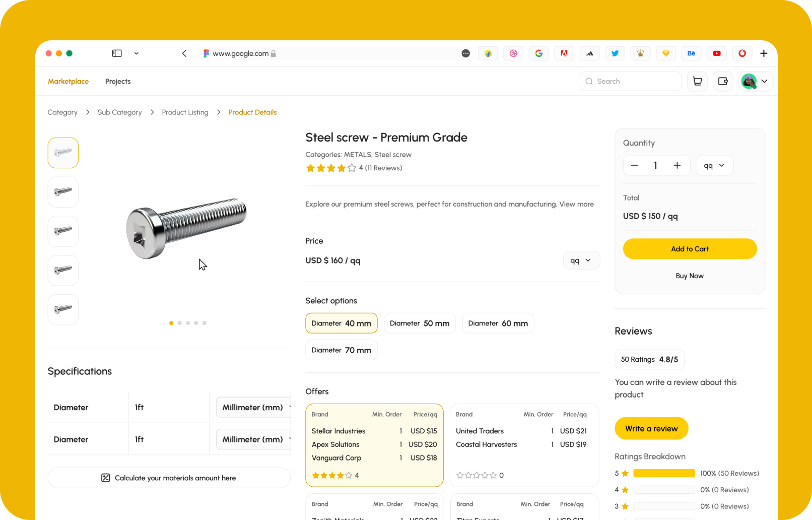The image size is (812, 520).
Task: Choose the Diameter 70 mm option
Action: 341,350
